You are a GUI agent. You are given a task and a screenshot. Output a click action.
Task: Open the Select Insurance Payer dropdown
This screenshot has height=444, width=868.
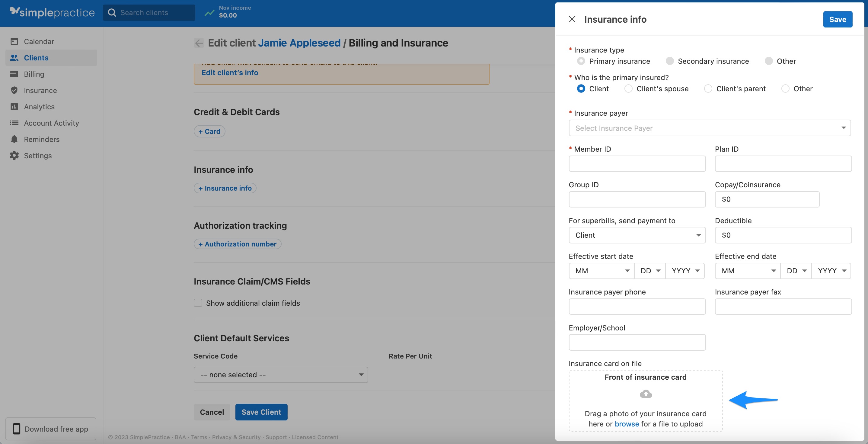click(710, 128)
